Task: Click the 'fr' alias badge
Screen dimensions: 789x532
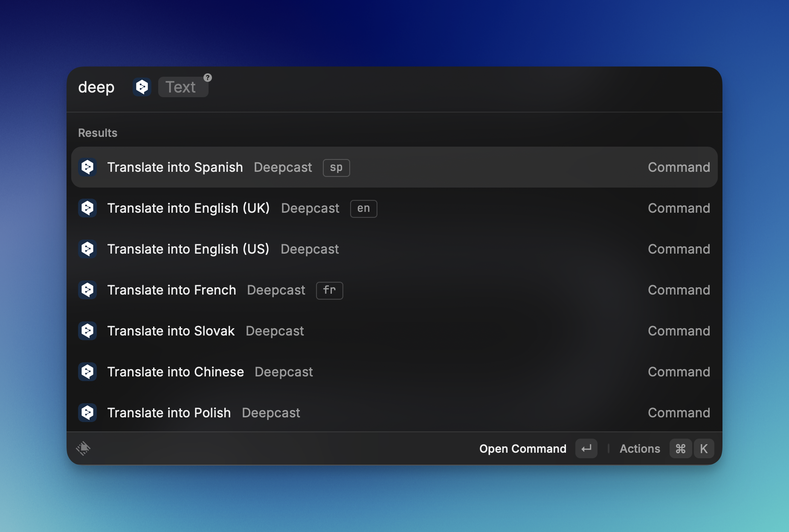Action: (329, 290)
